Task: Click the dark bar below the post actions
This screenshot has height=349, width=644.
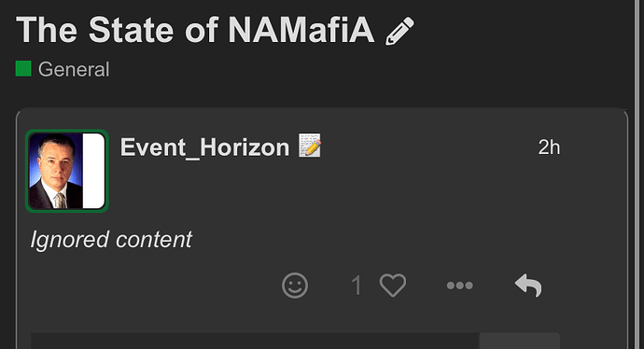Action: 255,342
